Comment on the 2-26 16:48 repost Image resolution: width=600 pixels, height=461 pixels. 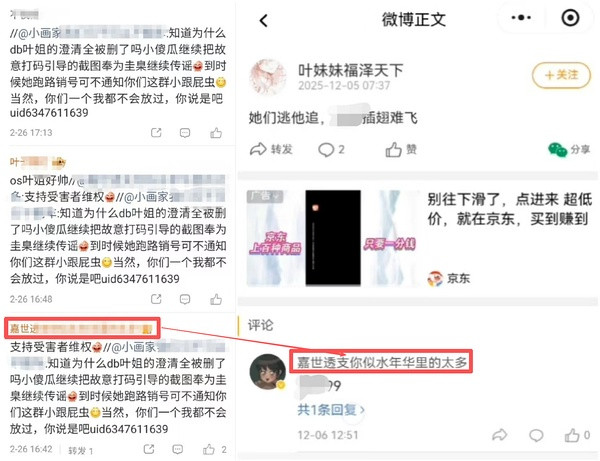[x=185, y=299]
